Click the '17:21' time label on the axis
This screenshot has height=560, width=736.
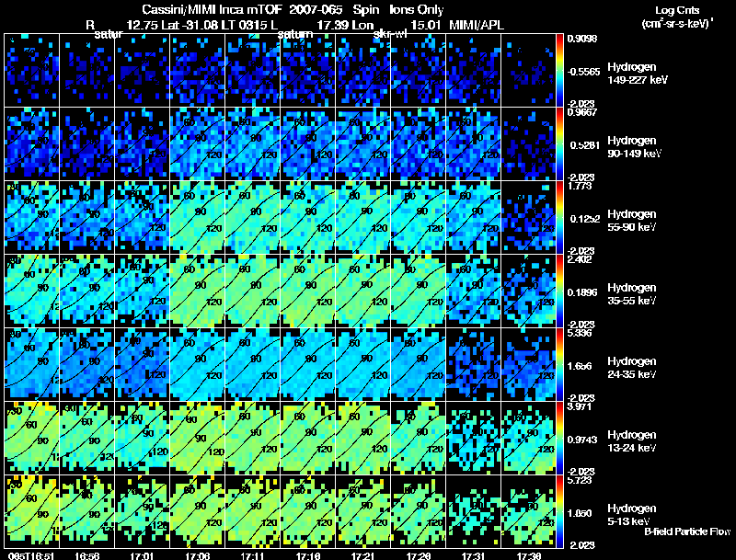tap(363, 556)
